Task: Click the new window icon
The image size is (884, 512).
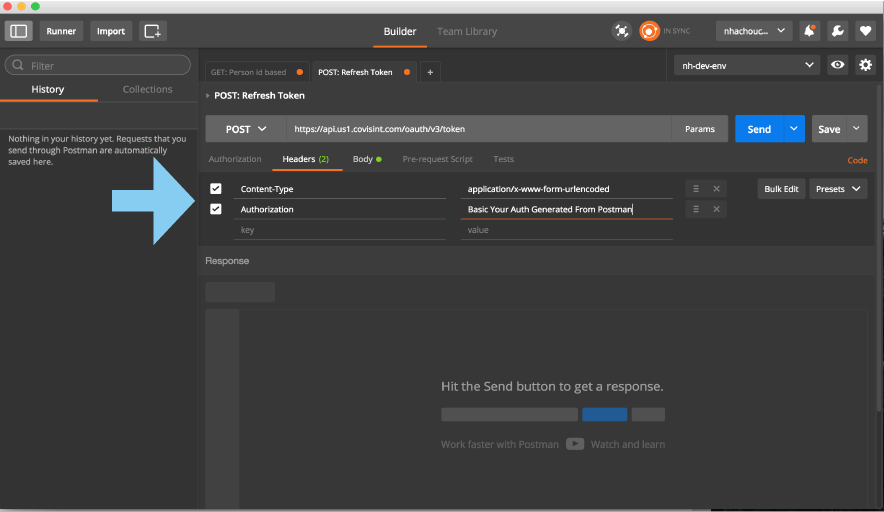Action: (x=152, y=31)
